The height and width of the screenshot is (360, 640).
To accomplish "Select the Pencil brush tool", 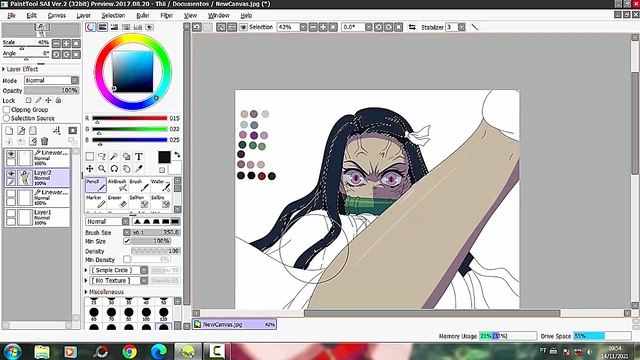I will click(96, 185).
